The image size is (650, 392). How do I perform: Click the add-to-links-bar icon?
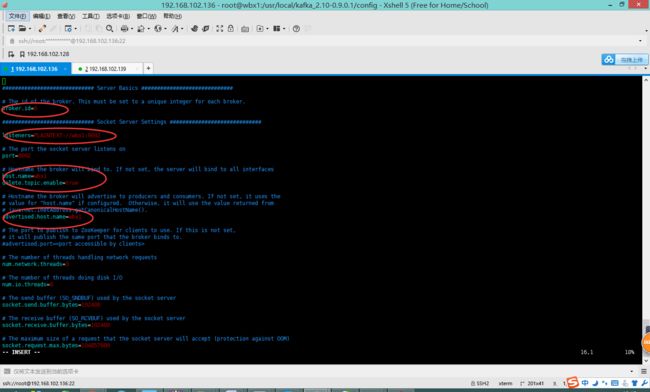point(11,54)
